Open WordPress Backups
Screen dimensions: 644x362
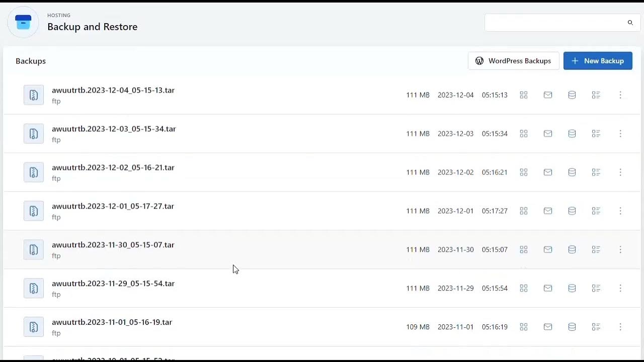click(514, 61)
